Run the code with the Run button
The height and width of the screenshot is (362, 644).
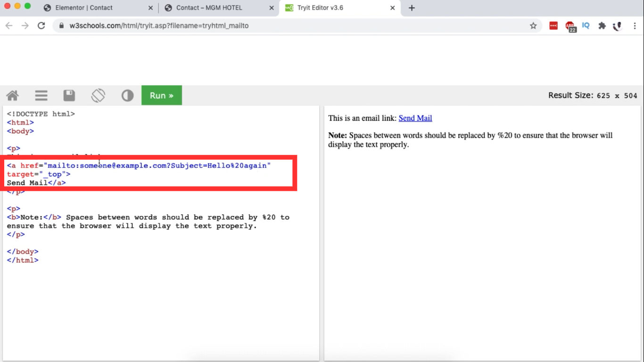pyautogui.click(x=162, y=95)
